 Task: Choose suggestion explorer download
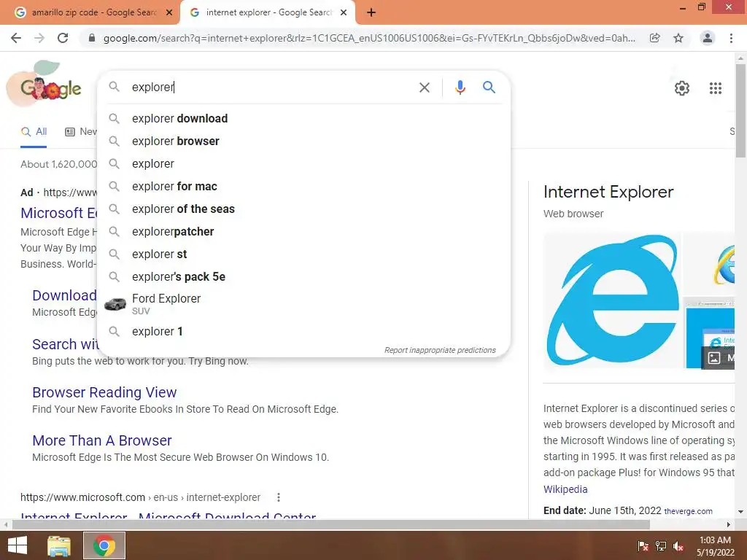pos(303,119)
